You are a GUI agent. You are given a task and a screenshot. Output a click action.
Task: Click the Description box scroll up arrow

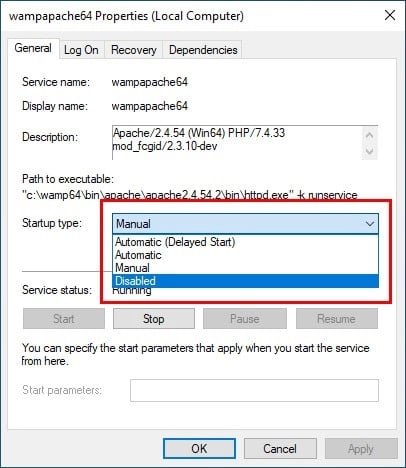[369, 135]
